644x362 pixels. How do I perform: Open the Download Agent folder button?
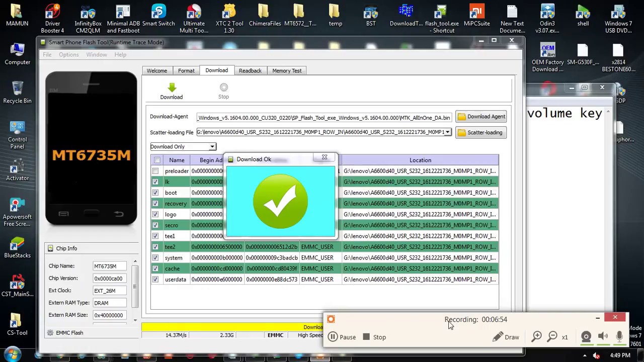pos(481,117)
